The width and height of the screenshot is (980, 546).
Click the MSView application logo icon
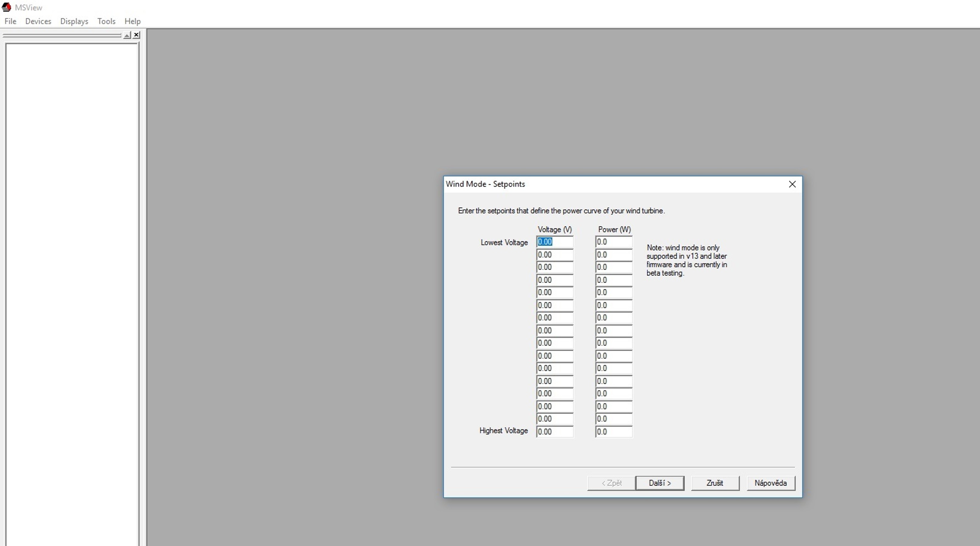click(7, 7)
